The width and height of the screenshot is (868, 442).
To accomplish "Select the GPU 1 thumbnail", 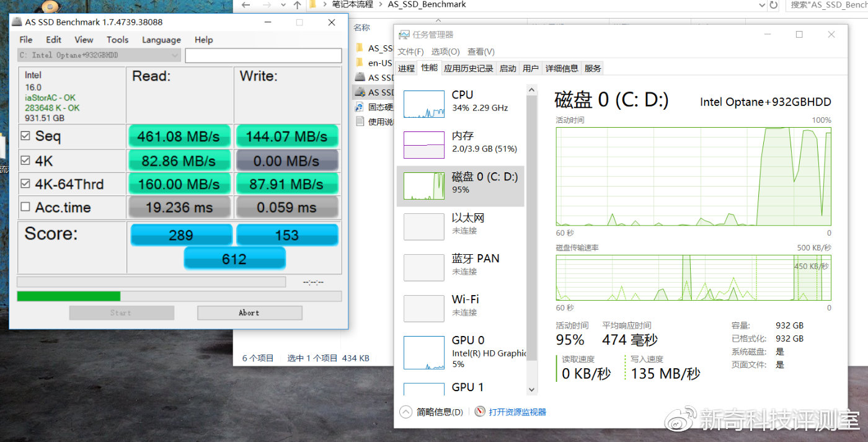I will point(424,389).
